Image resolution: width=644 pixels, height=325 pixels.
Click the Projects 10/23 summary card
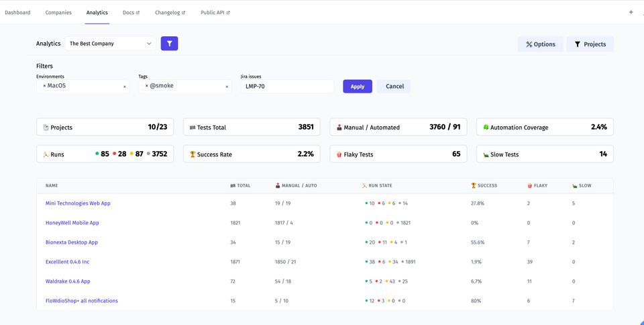point(105,127)
